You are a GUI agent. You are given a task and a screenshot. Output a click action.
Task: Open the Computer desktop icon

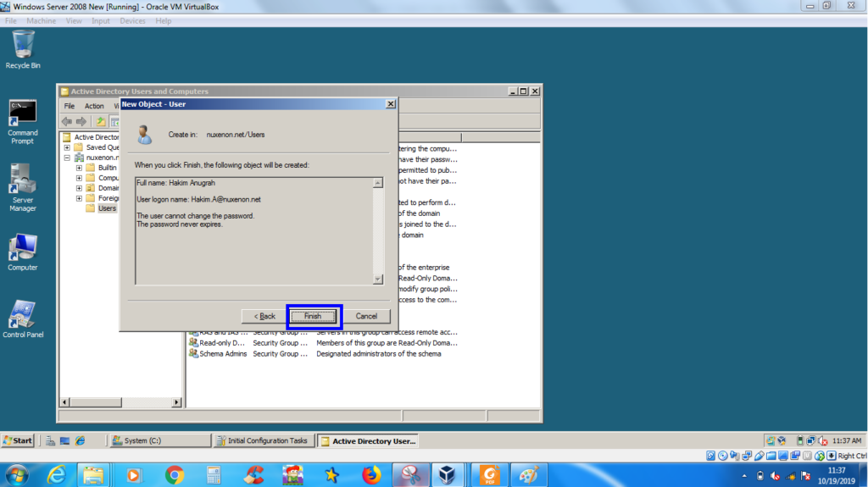(x=23, y=252)
